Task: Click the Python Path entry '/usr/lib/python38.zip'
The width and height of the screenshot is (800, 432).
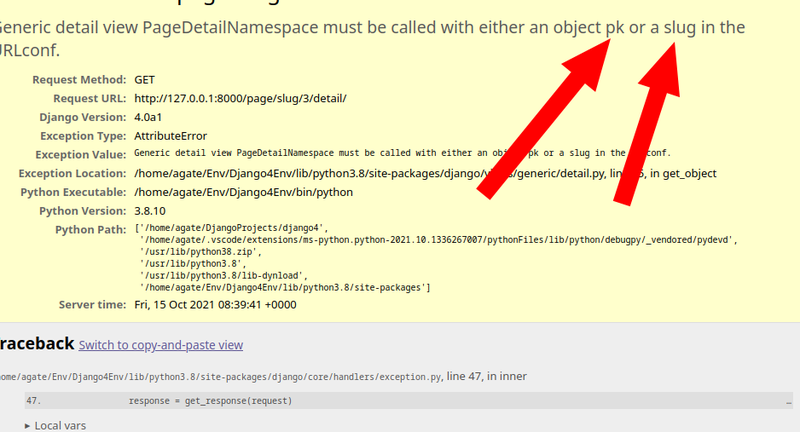Action: (x=203, y=252)
